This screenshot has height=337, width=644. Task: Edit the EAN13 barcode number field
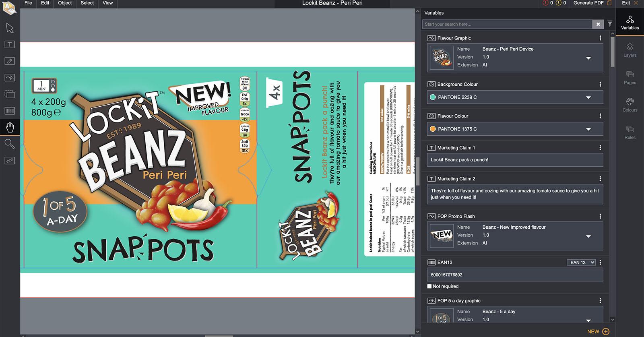(x=515, y=275)
